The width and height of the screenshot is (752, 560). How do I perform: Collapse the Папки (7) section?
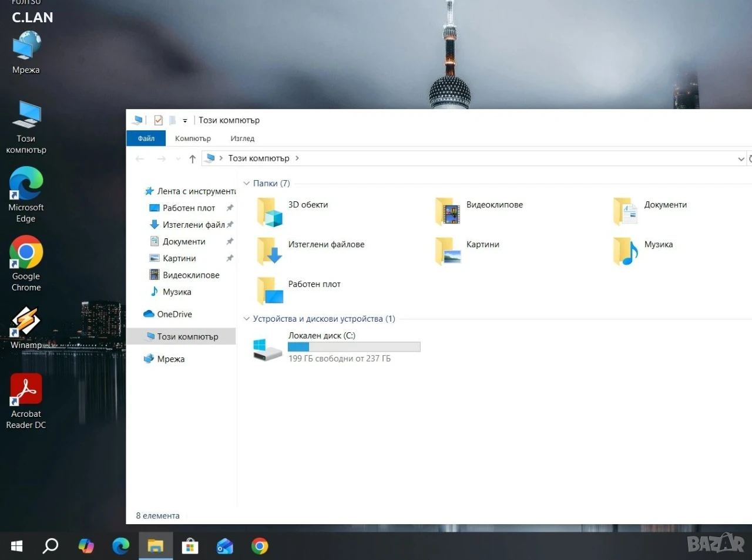247,184
